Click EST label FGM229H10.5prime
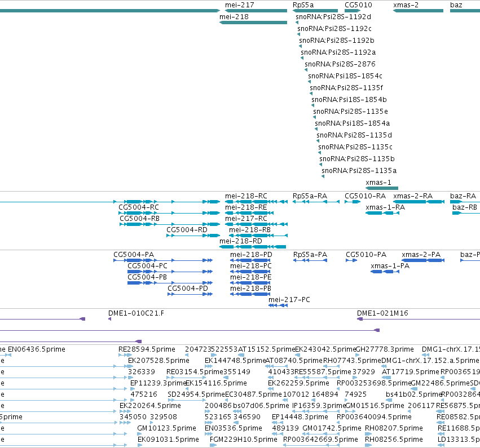480x448 pixels. (243, 440)
